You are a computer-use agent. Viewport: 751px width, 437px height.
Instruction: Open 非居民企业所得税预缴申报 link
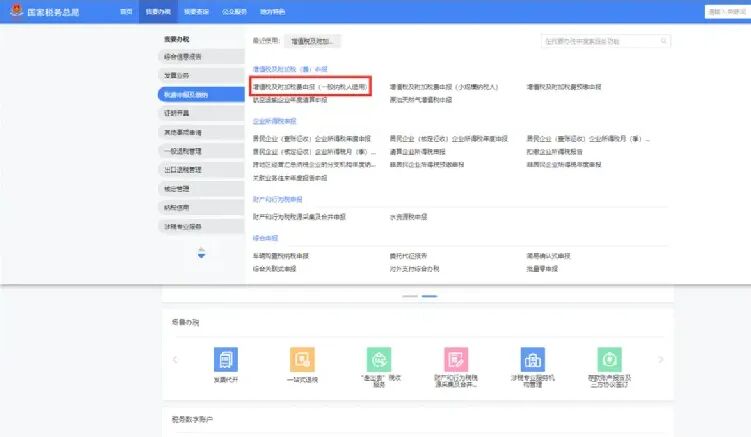pos(427,164)
